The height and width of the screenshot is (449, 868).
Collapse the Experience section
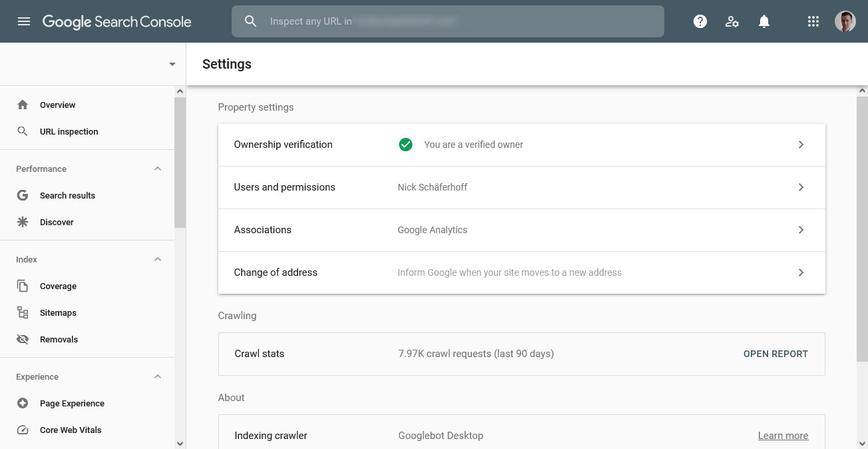(158, 376)
